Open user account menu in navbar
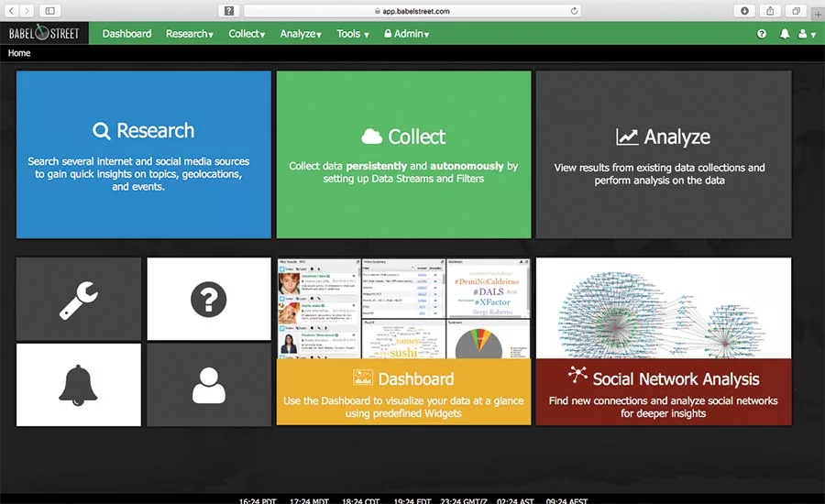 (x=807, y=34)
